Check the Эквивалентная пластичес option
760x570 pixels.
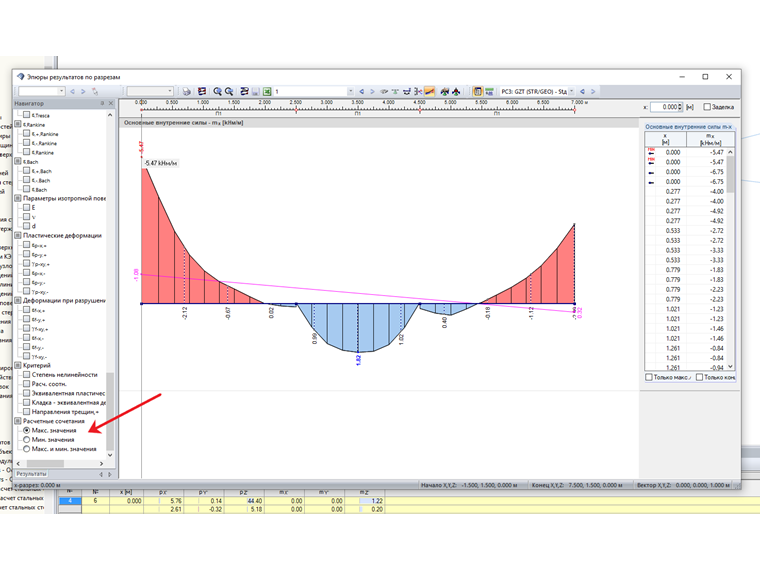27,393
